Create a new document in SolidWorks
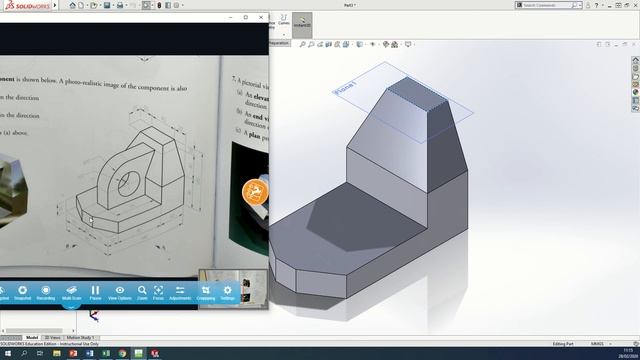 click(x=81, y=5)
